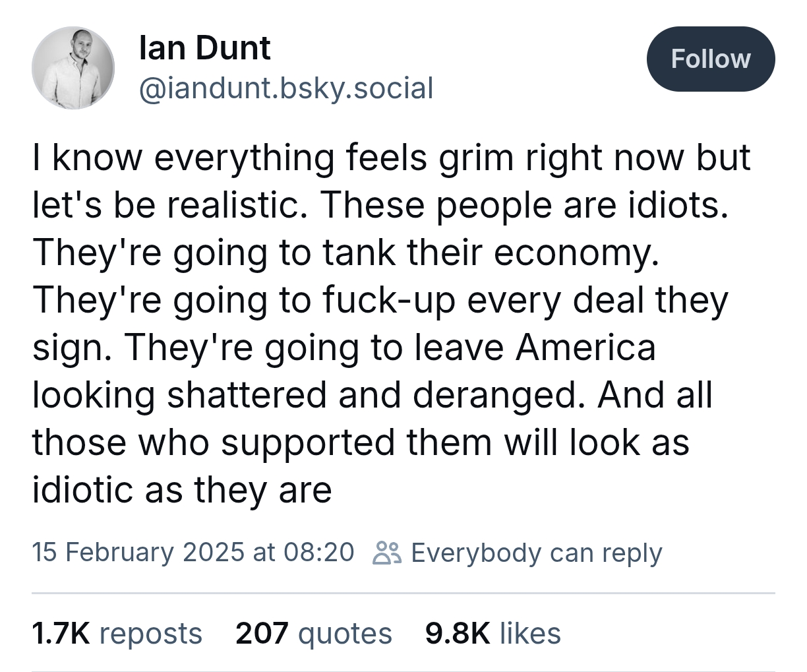
Task: Click the '1.7K' repost count number
Action: point(61,634)
